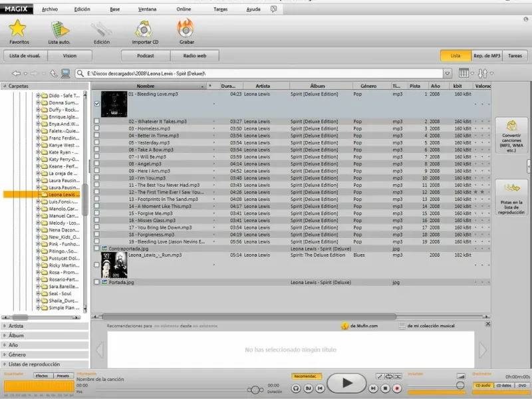
Task: Click the sort order arrows icon
Action: coord(483,73)
